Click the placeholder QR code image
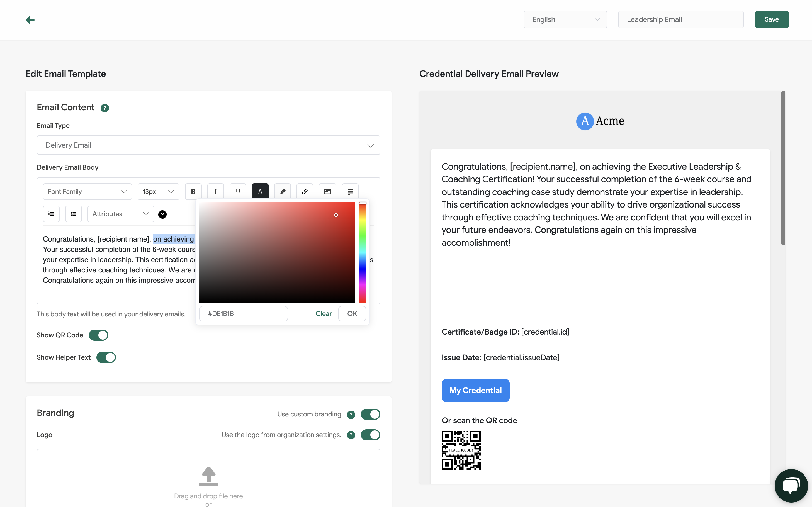Viewport: 812px width, 507px height. click(x=461, y=450)
